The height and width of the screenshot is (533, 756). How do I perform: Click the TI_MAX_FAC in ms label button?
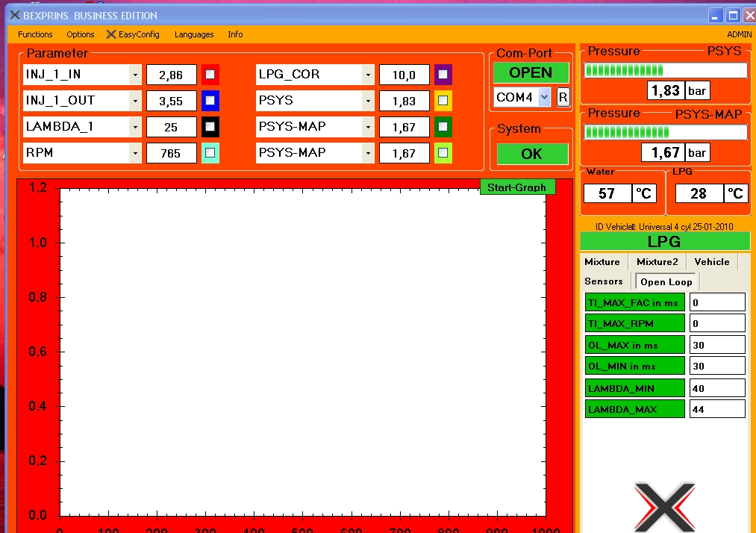(634, 302)
